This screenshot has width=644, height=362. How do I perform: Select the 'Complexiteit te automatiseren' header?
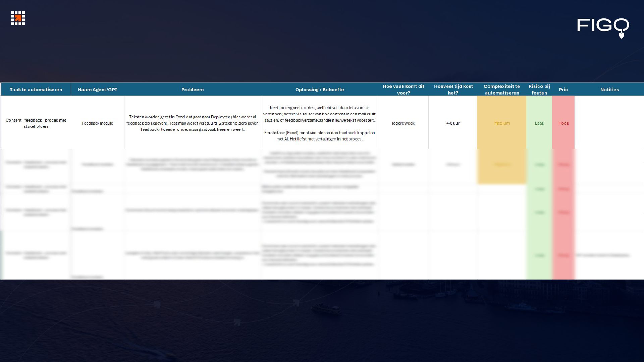501,89
